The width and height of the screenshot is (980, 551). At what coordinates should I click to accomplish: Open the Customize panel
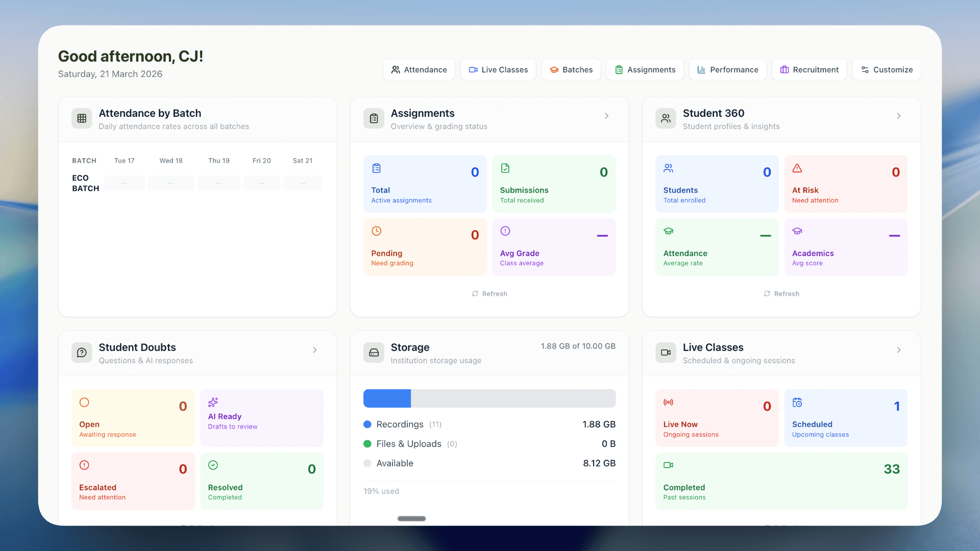click(886, 69)
